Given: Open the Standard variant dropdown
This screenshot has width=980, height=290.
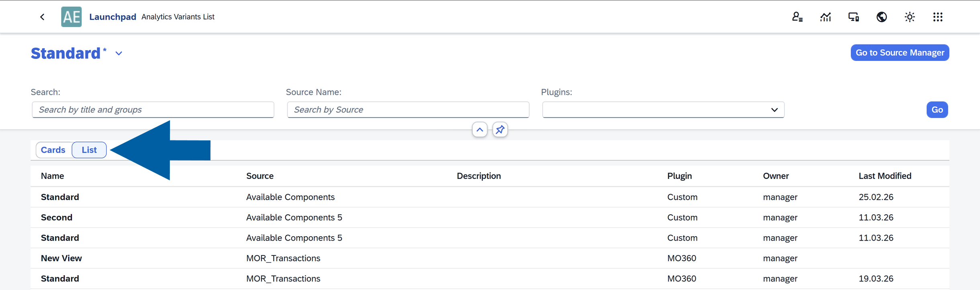Looking at the screenshot, I should coord(119,53).
